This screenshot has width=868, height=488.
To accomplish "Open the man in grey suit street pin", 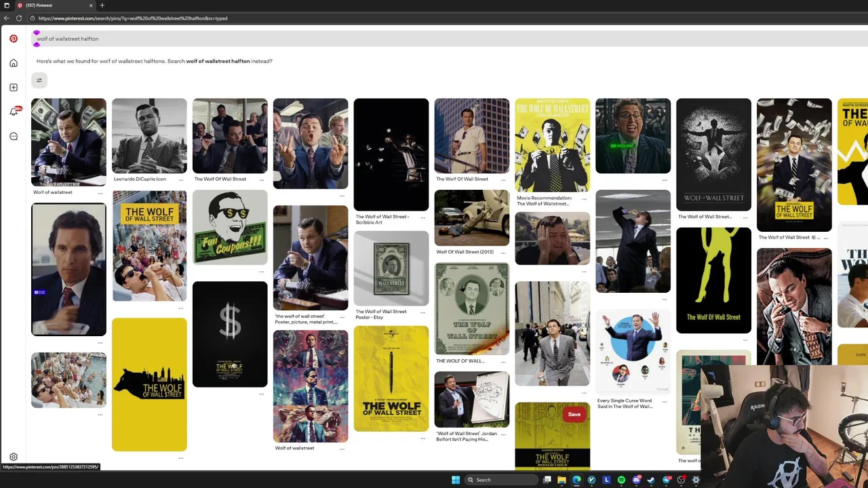I will tap(553, 333).
